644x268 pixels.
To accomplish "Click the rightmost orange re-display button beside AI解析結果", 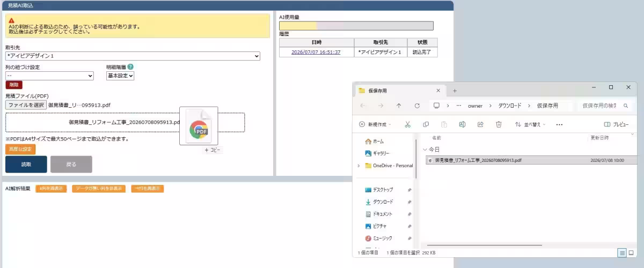I will pos(147,189).
